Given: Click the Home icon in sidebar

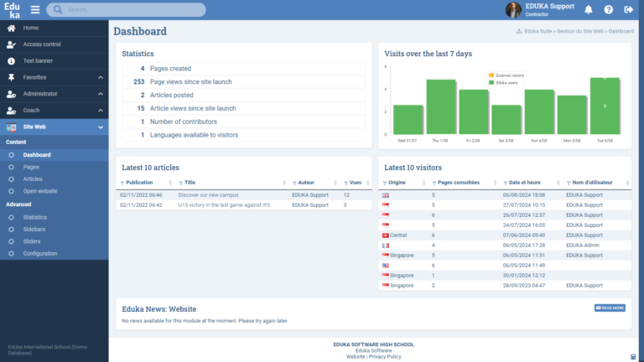Looking at the screenshot, I should [11, 28].
